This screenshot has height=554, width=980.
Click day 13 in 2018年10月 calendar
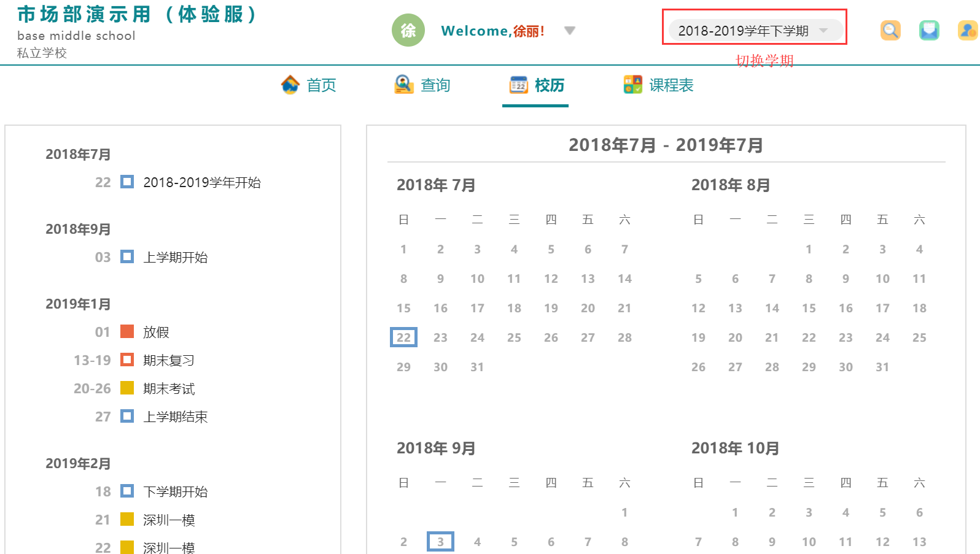pyautogui.click(x=919, y=542)
